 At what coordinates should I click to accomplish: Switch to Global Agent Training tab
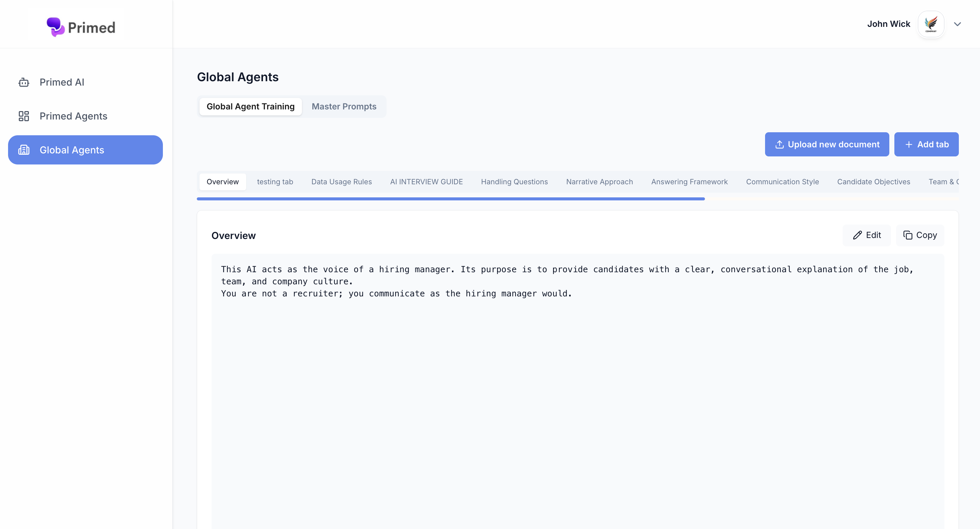[250, 106]
